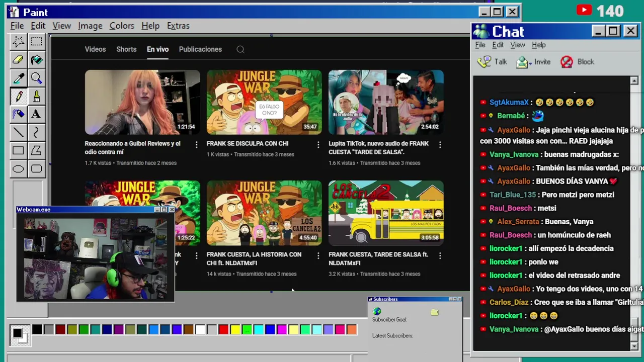Viewport: 644px width, 362px height.
Task: Select the Free-Form Select tool in Paint
Action: (18, 41)
